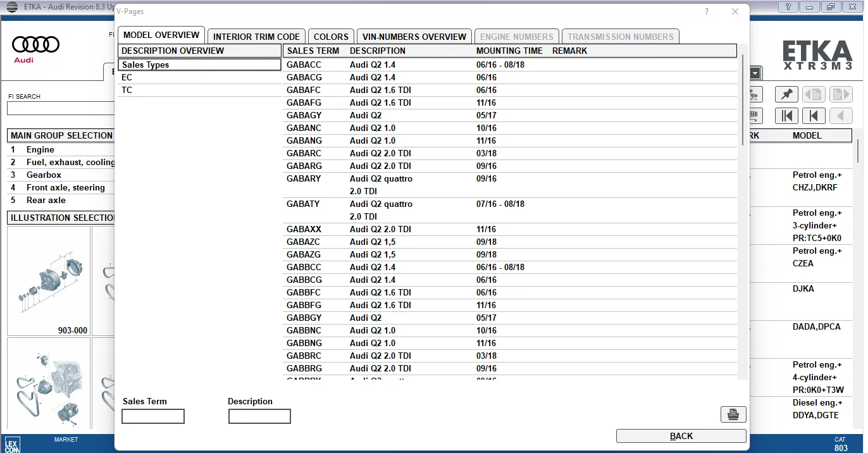The height and width of the screenshot is (453, 868).
Task: Jump to first page with double-bar arrow
Action: click(x=786, y=116)
